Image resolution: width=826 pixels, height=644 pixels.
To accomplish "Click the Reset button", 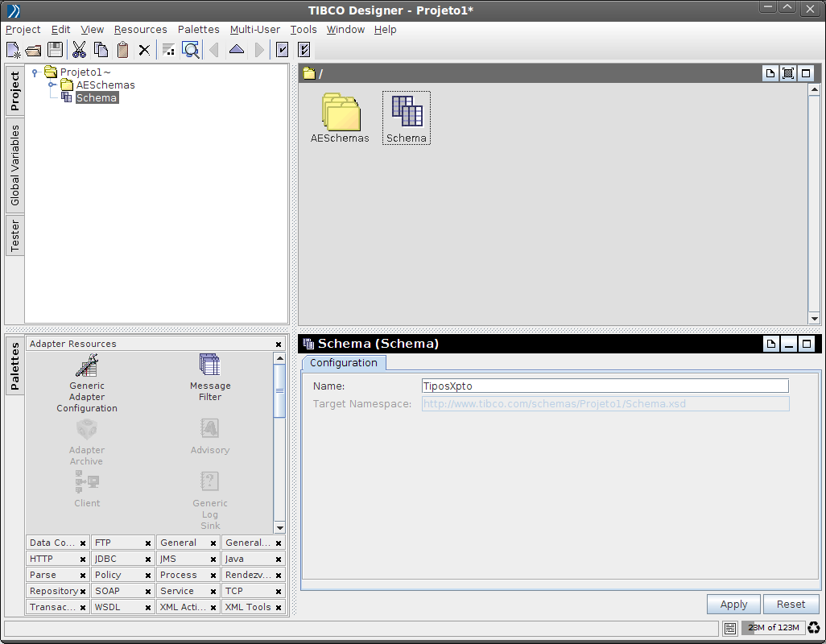I will point(791,605).
